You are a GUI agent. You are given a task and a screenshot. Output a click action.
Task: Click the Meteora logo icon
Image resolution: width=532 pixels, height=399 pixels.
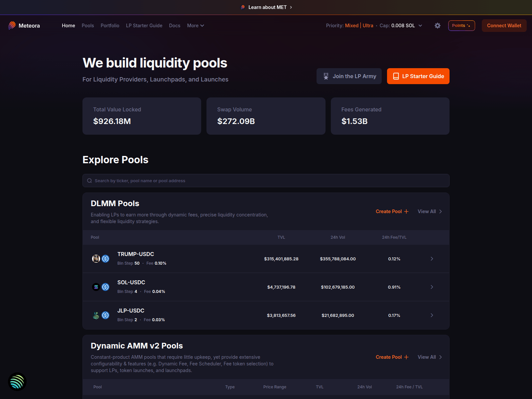coord(12,26)
